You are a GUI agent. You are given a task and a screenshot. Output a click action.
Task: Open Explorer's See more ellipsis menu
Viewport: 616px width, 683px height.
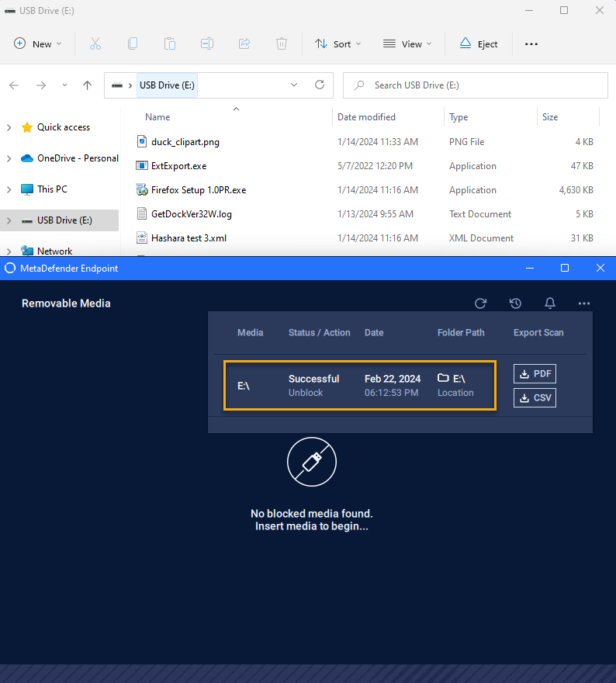pyautogui.click(x=531, y=44)
